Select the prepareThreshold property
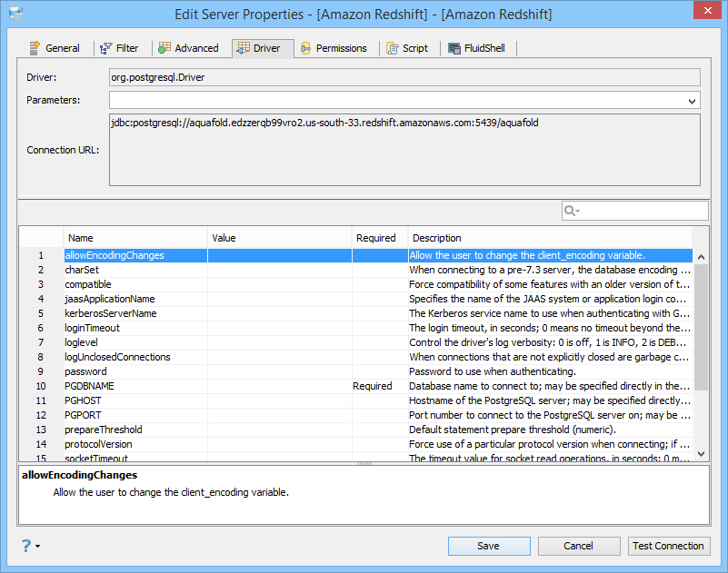728x573 pixels. tap(355, 430)
